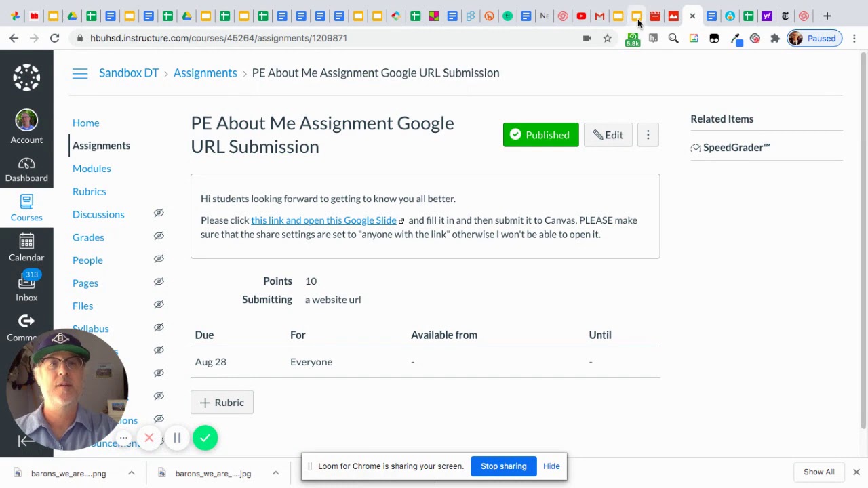Click the magnifier extension icon in toolbar
868x488 pixels.
[x=673, y=39]
